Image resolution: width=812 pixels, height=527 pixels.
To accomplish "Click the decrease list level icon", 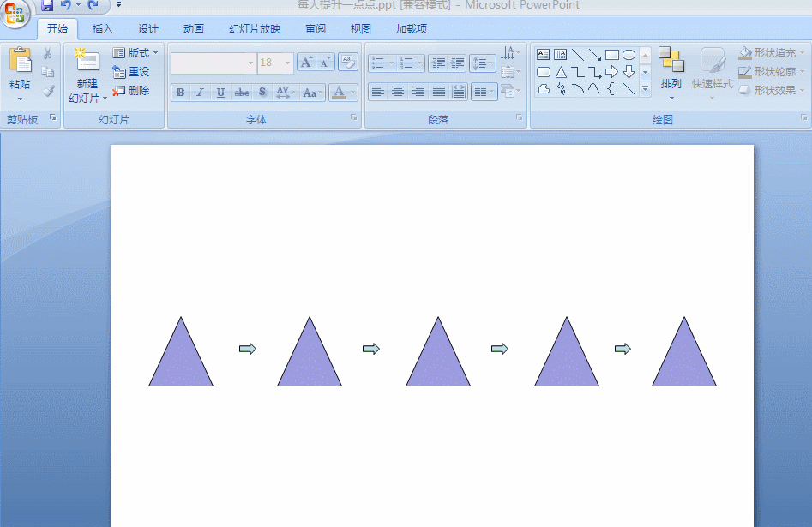I will (439, 63).
